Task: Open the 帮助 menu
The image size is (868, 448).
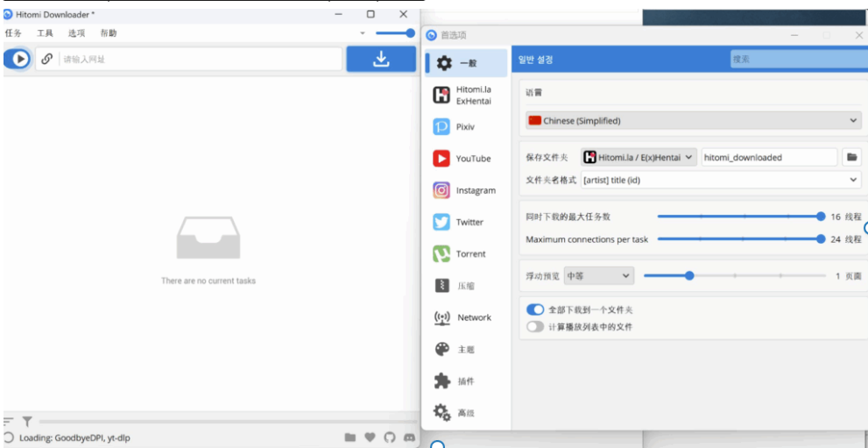Action: coord(109,33)
